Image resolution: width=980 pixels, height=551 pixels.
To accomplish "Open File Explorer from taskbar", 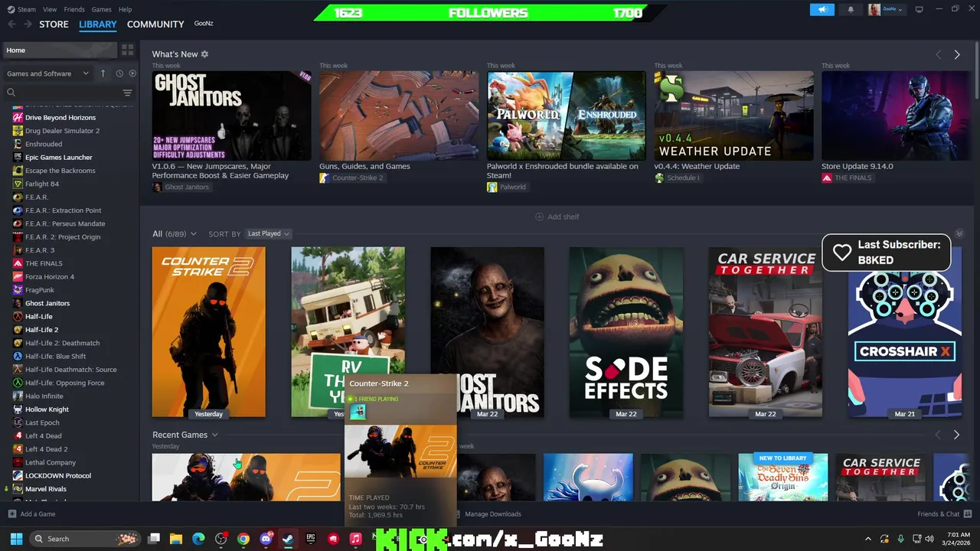I will pyautogui.click(x=175, y=539).
